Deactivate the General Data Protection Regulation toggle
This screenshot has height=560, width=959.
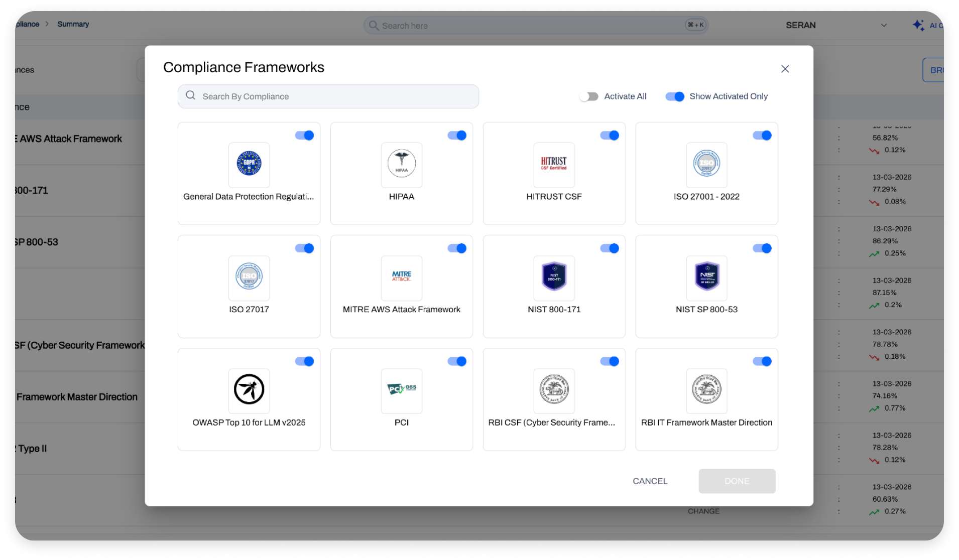coord(304,135)
